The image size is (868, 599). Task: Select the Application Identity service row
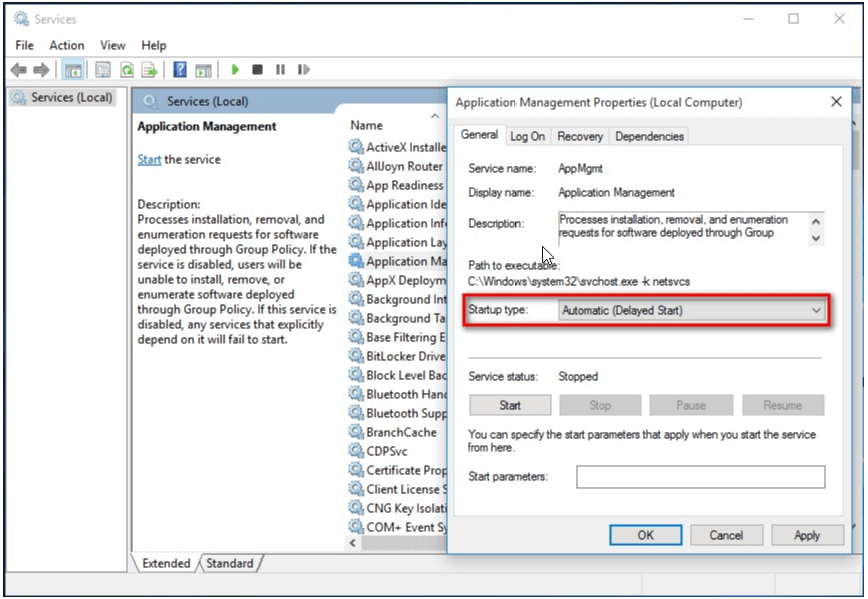pyautogui.click(x=397, y=204)
